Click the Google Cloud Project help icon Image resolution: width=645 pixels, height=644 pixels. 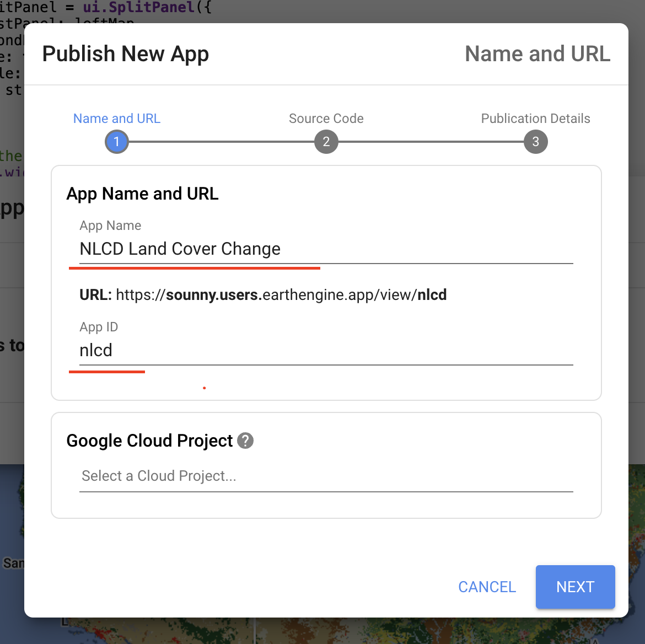[245, 441]
